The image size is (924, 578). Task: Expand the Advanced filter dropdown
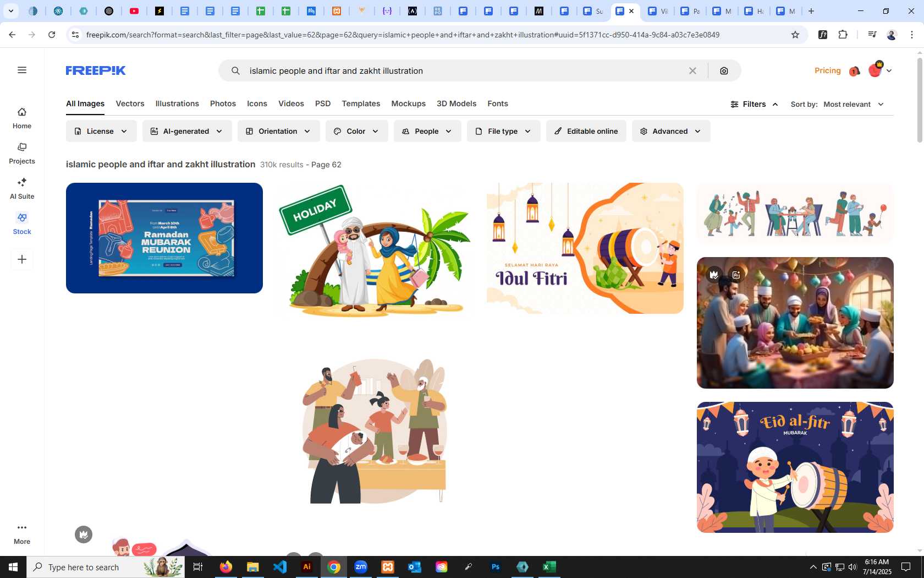pos(671,131)
